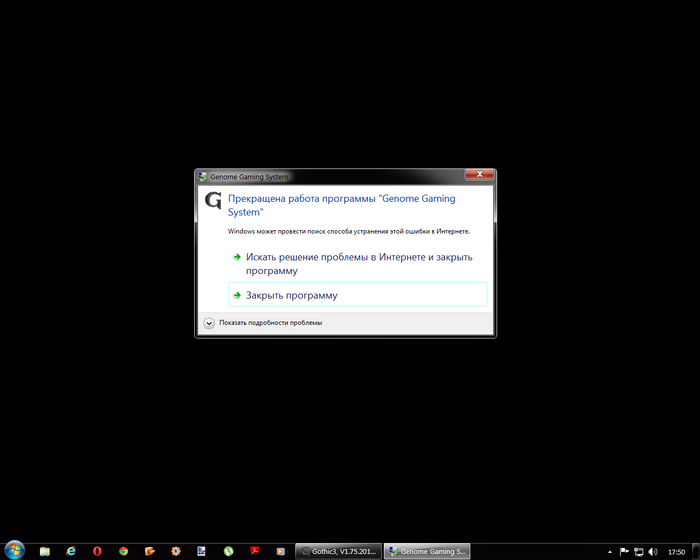Open Action Center flag icon

[x=625, y=551]
